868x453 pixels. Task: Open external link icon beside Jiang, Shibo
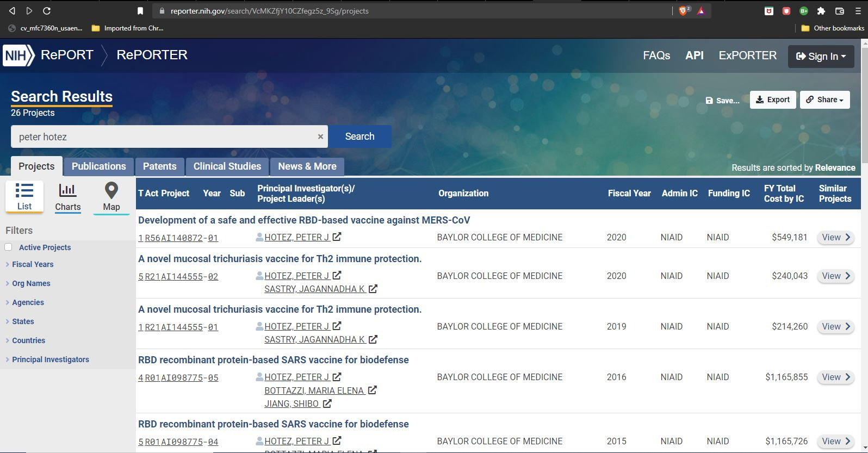[327, 404]
